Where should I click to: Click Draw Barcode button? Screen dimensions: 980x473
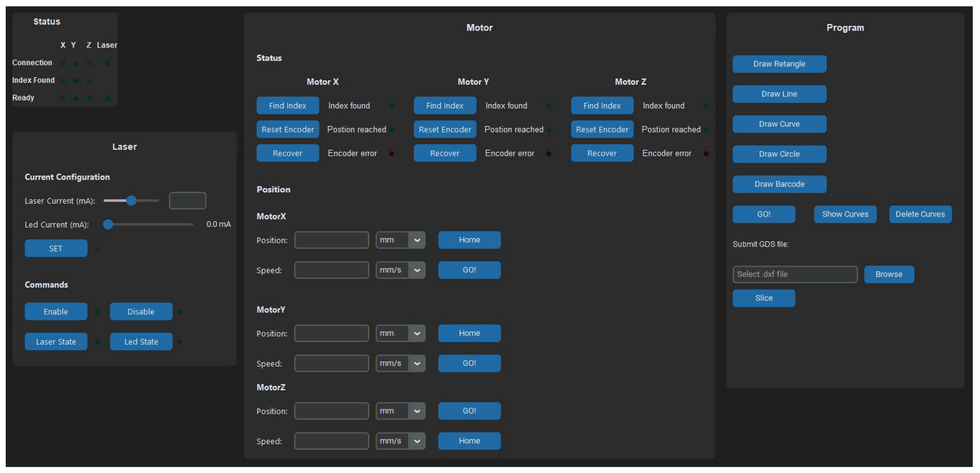coord(779,184)
